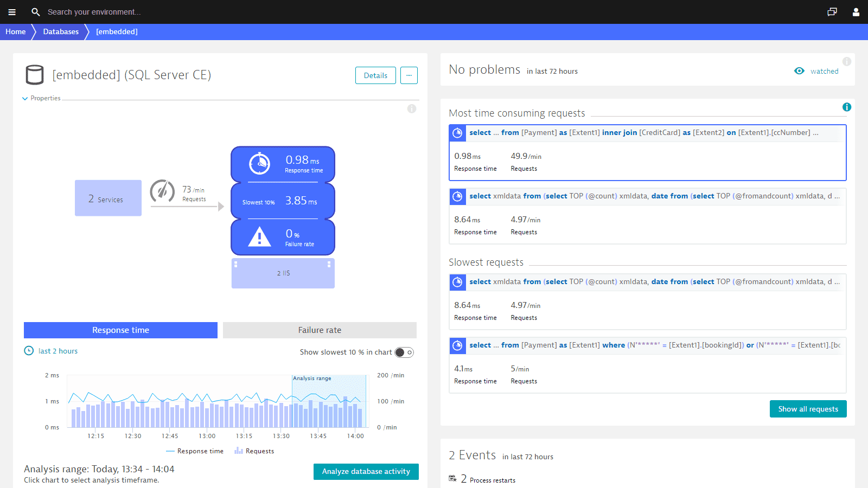This screenshot has height=488, width=868.
Task: Toggle Show slowest 10% in chart
Action: tap(404, 352)
